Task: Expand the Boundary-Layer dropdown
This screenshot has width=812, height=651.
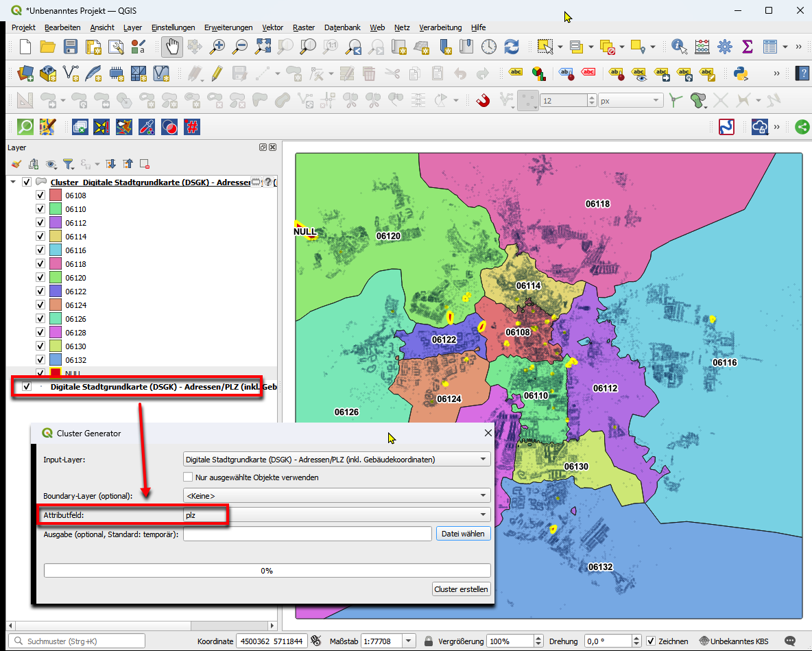Action: tap(336, 495)
